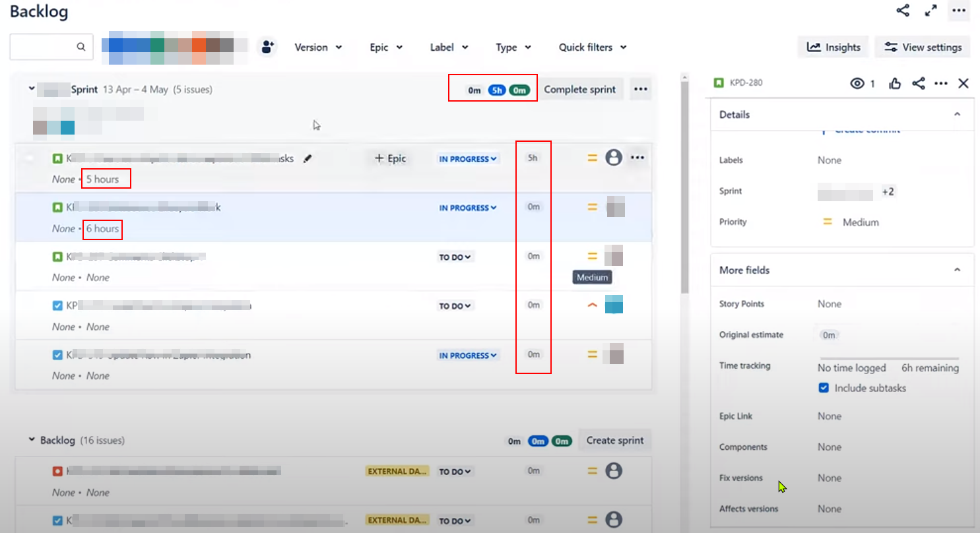This screenshot has width=980, height=533.
Task: Collapse the More fields section
Action: click(957, 270)
